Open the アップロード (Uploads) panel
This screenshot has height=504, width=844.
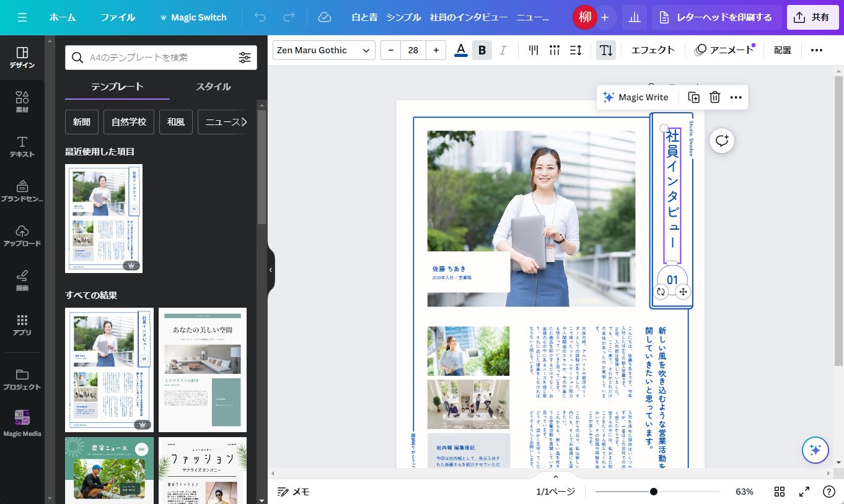point(22,235)
